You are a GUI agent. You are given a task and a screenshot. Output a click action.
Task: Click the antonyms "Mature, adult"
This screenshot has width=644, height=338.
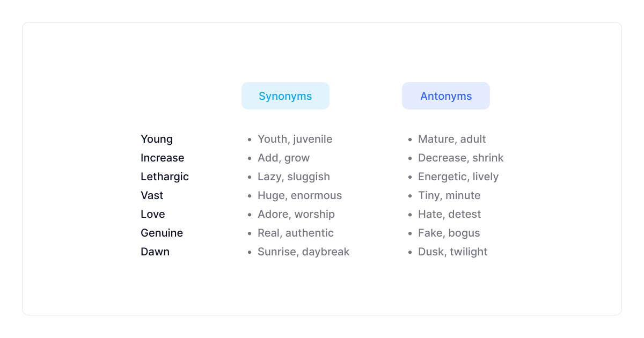click(x=452, y=139)
